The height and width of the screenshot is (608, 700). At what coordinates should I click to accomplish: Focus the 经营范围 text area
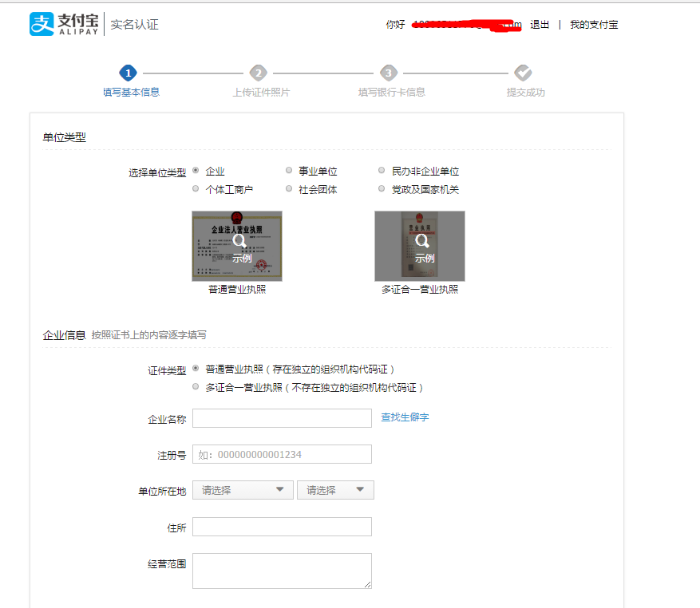tap(282, 571)
